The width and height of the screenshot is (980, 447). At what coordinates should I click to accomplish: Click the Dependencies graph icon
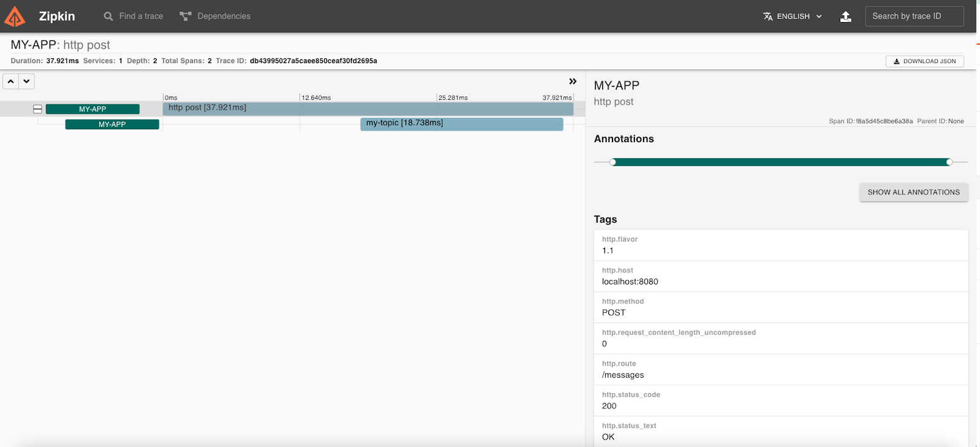pos(186,17)
